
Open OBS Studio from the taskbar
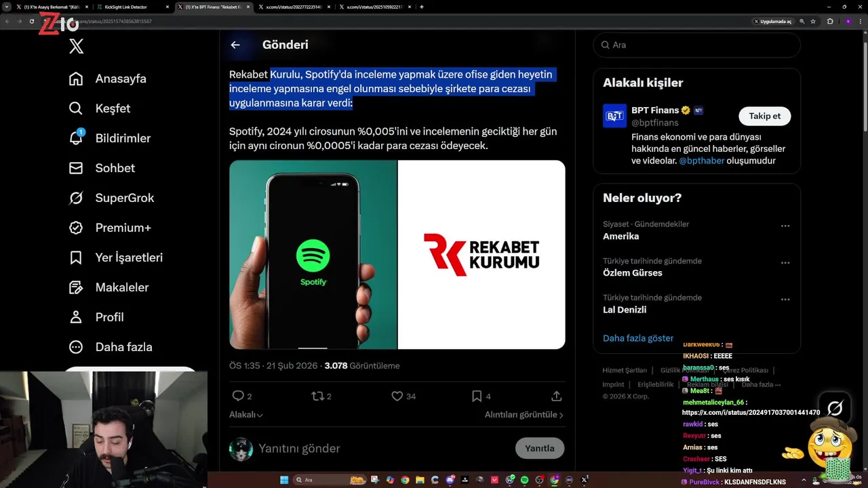click(x=539, y=480)
